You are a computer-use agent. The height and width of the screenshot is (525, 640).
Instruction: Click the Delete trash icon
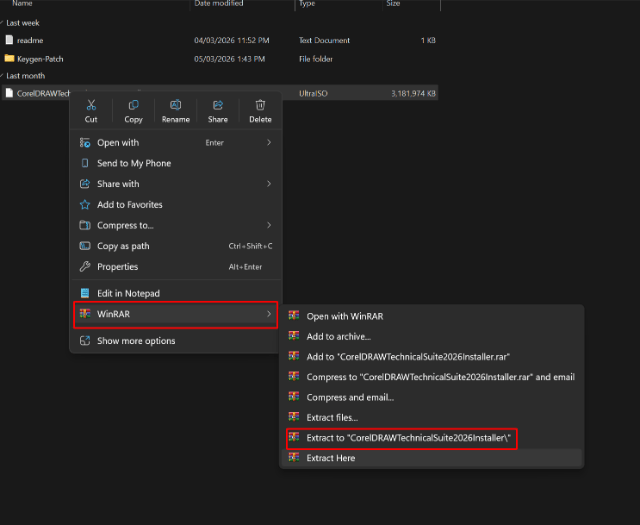[260, 105]
